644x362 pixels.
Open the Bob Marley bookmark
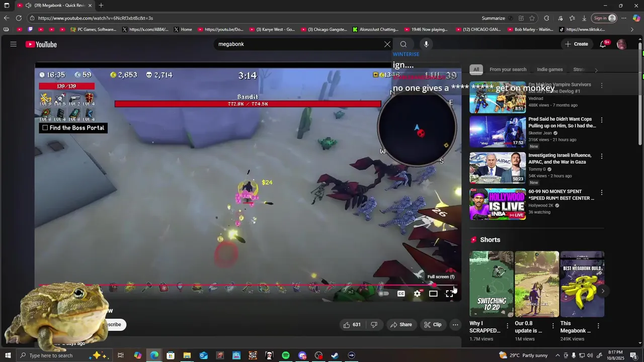pyautogui.click(x=530, y=30)
